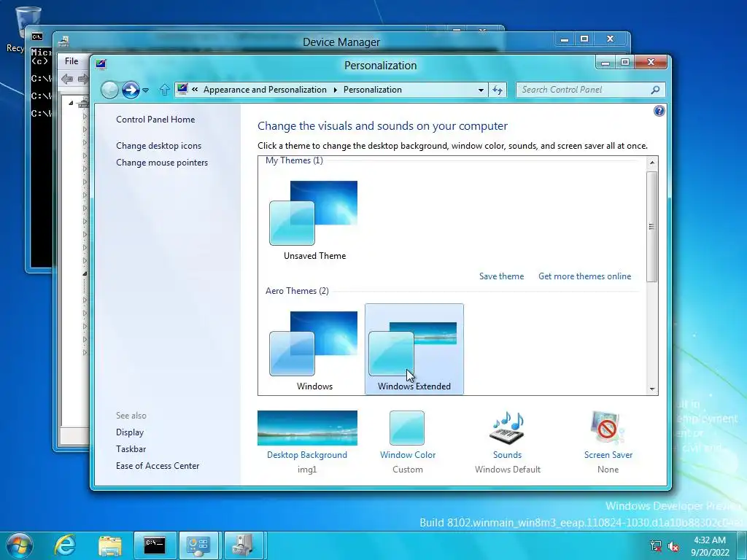Image resolution: width=747 pixels, height=560 pixels.
Task: Close the Personalization window
Action: [651, 63]
